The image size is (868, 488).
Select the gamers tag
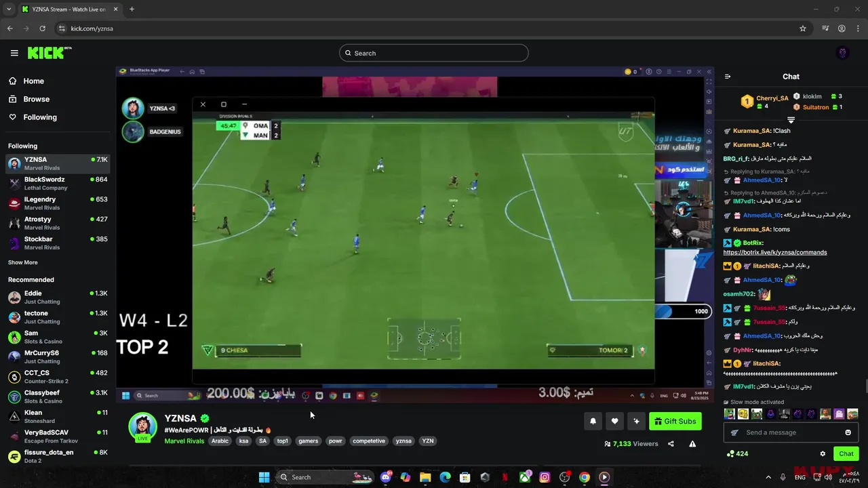(x=308, y=441)
